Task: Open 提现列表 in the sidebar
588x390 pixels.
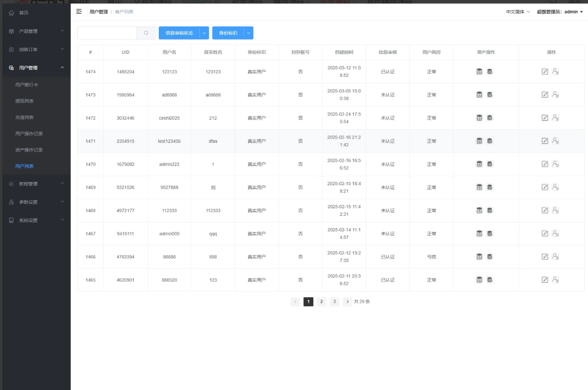Action: [x=24, y=101]
